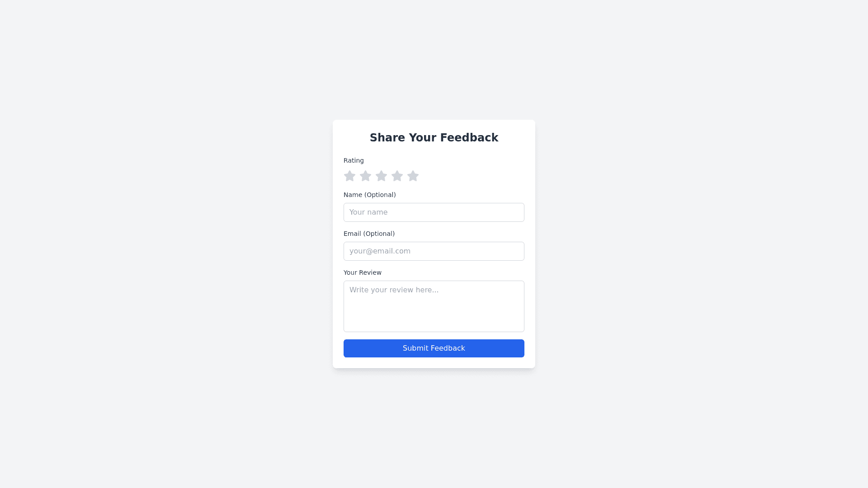Viewport: 868px width, 488px height.
Task: Click the Rating label
Action: [354, 160]
